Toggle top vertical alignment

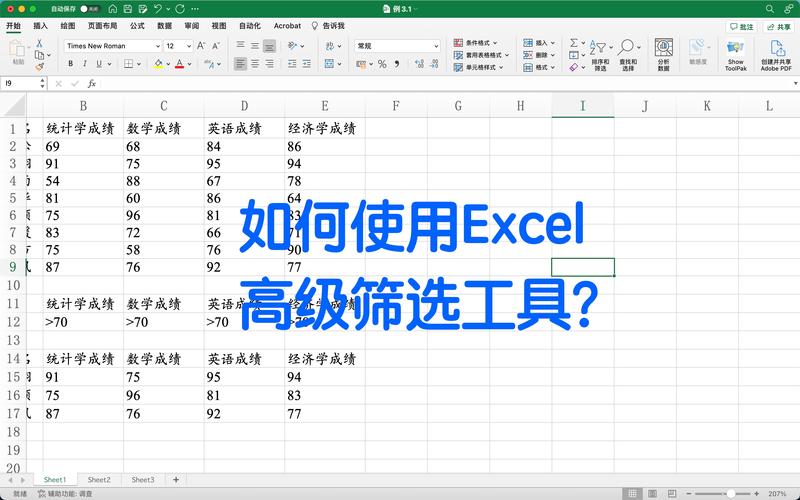click(x=240, y=46)
